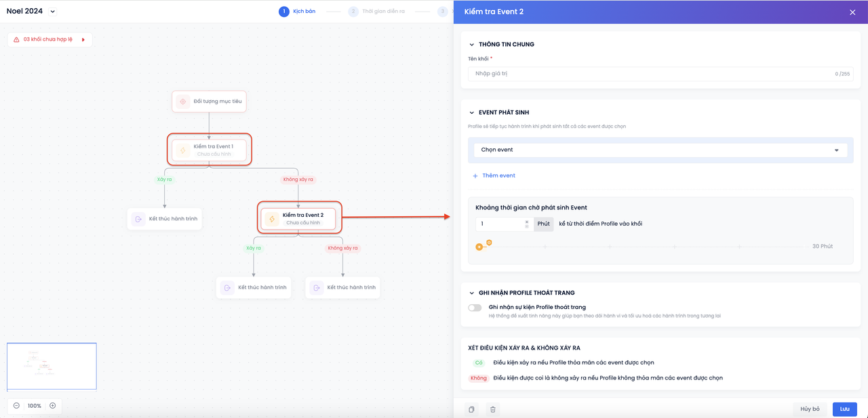Click the trash delete icon in panel footer
The image size is (868, 418).
click(x=493, y=409)
